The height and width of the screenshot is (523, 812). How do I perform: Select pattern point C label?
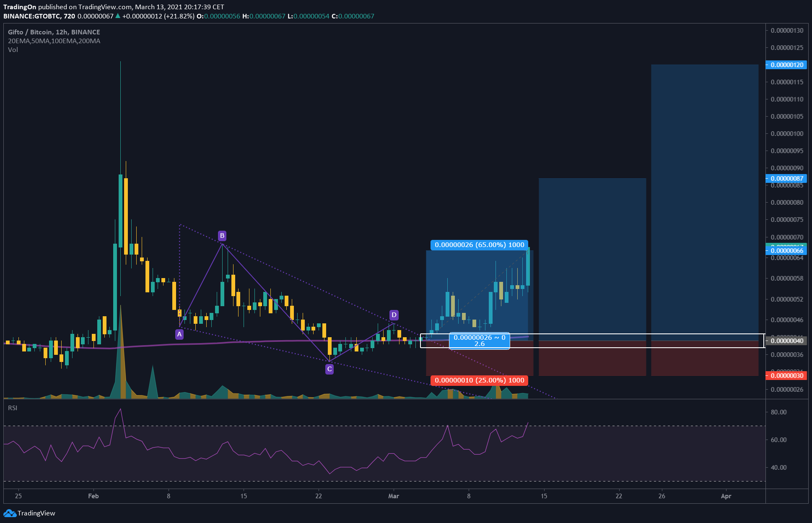coord(329,369)
